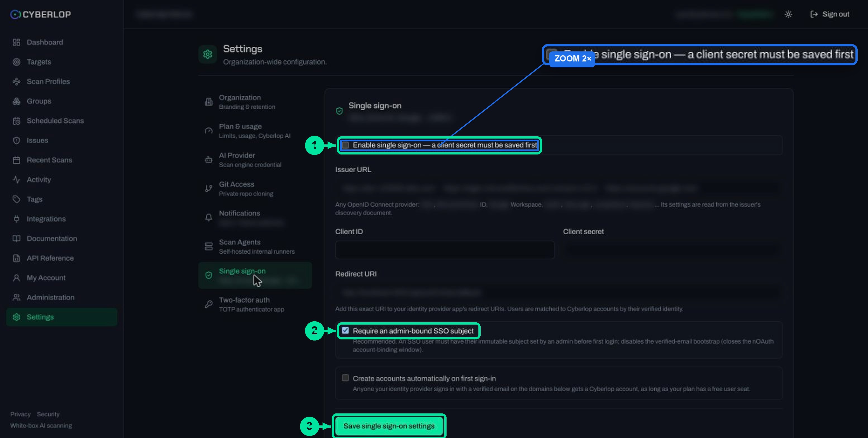Click the Administration users icon
This screenshot has width=868, height=438.
tap(16, 297)
